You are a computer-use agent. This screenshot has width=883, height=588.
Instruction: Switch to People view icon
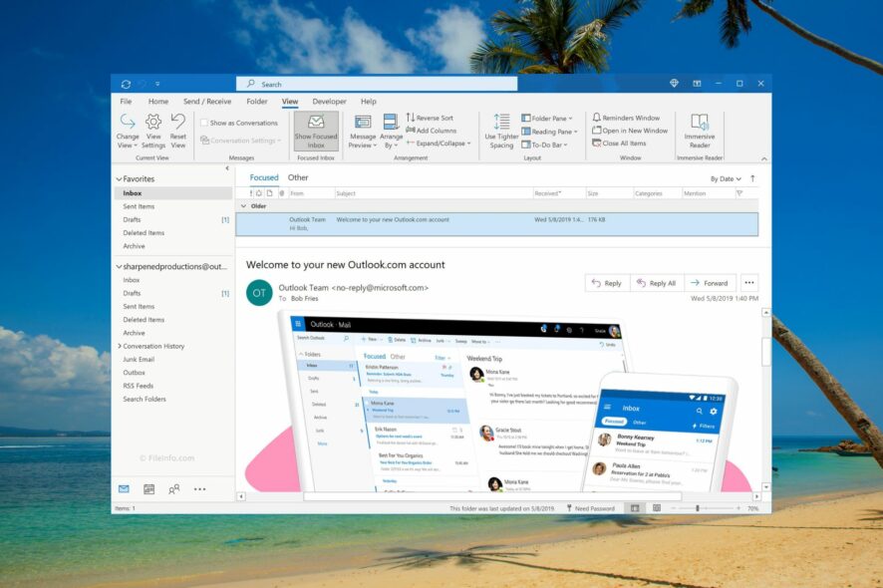174,489
